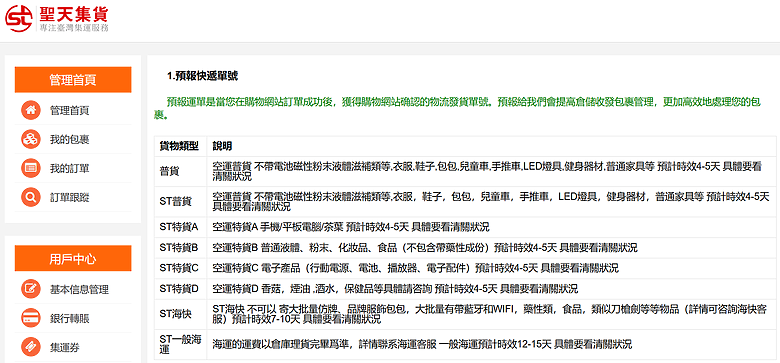Select the ST特貨B cargo type cell
The height and width of the screenshot is (363, 780).
click(x=180, y=248)
